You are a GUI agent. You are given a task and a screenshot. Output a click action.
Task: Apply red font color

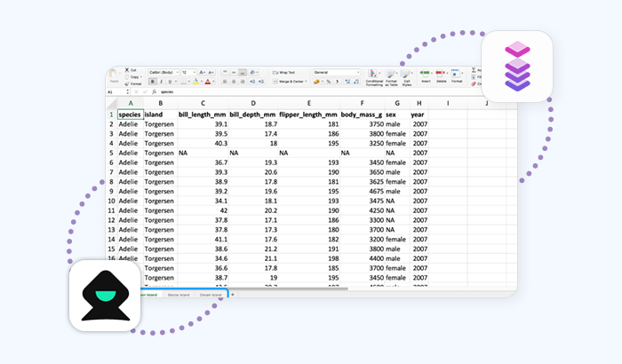point(207,82)
